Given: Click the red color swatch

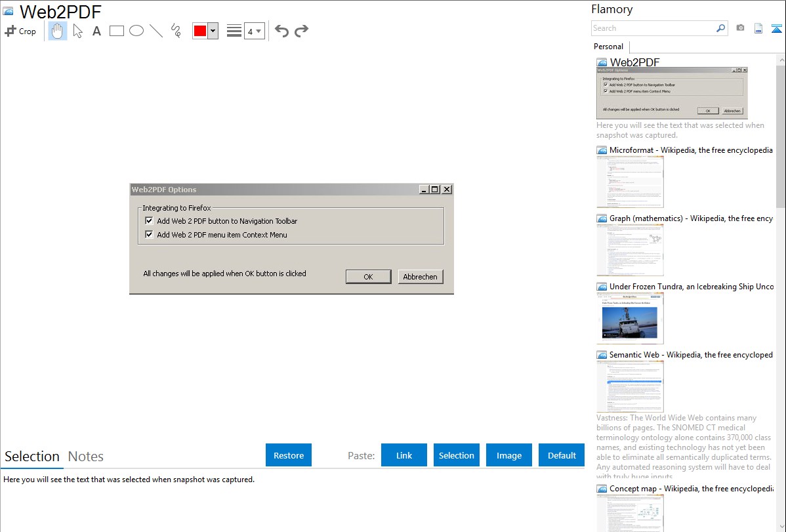Looking at the screenshot, I should [x=200, y=31].
